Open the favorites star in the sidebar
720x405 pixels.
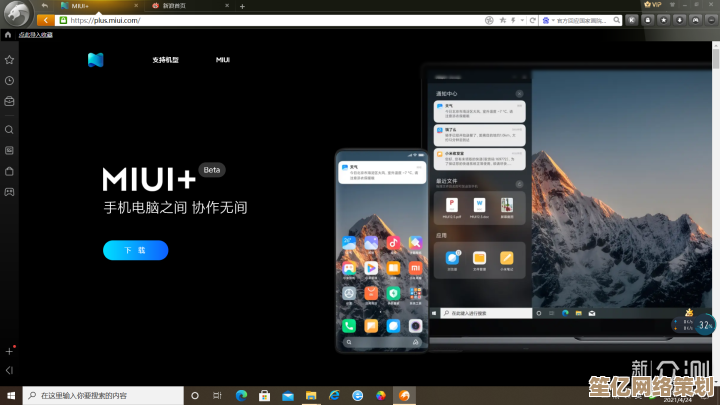(x=9, y=60)
